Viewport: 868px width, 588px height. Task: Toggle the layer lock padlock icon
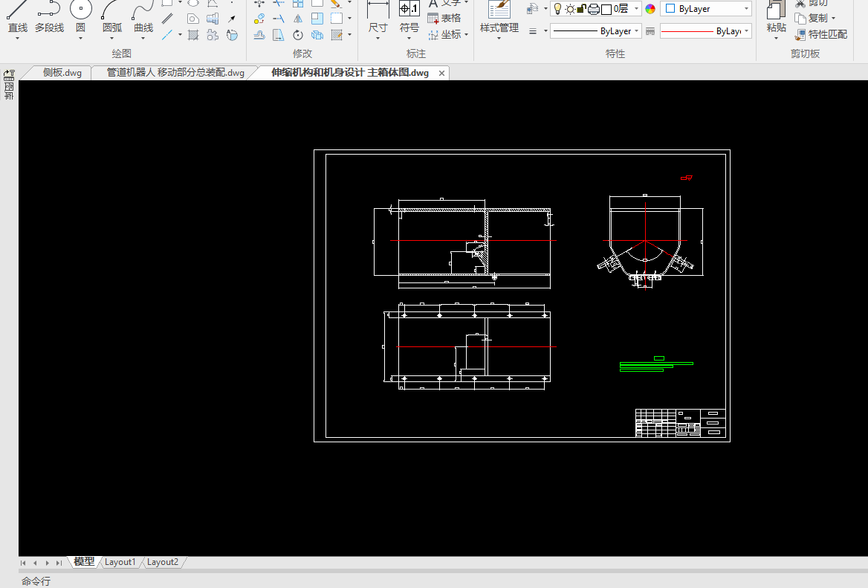point(582,9)
